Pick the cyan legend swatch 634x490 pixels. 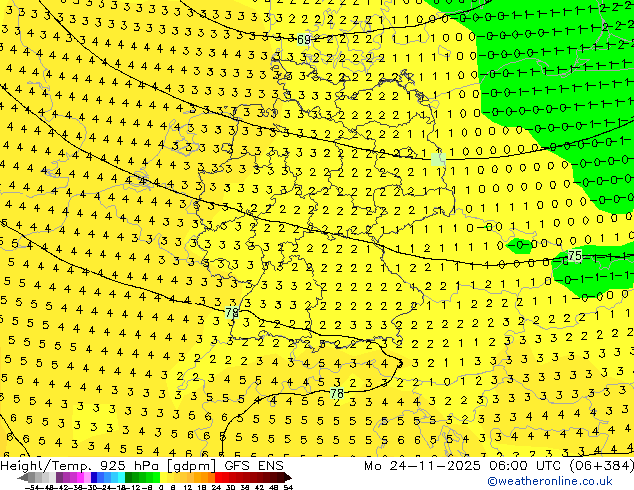pyautogui.click(x=122, y=477)
